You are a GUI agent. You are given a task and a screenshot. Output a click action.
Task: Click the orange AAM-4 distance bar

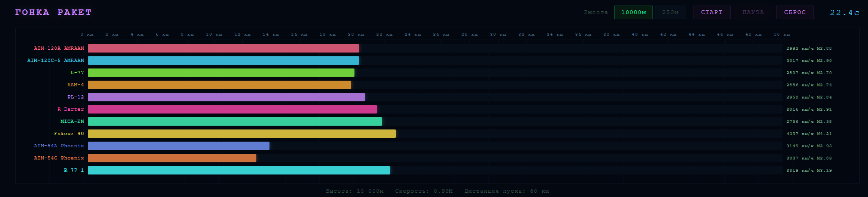pyautogui.click(x=219, y=85)
